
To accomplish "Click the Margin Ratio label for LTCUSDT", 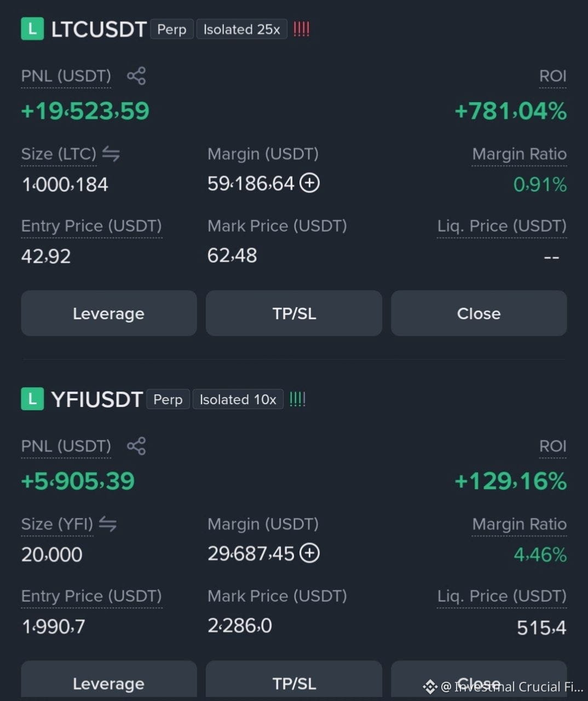I will (520, 154).
